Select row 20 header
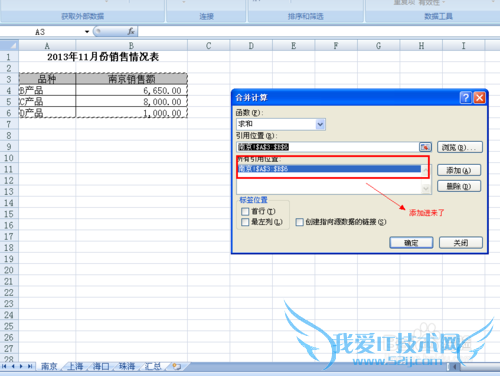 pos(9,270)
